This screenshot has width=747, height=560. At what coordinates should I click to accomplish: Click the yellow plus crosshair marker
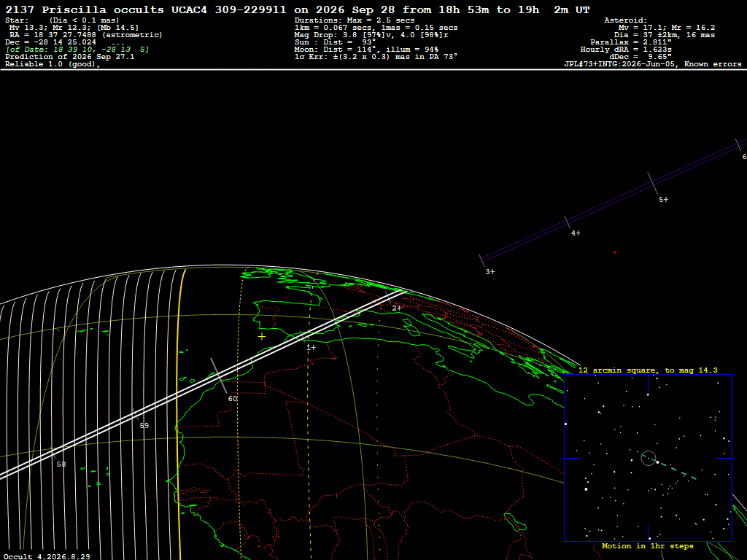[262, 337]
